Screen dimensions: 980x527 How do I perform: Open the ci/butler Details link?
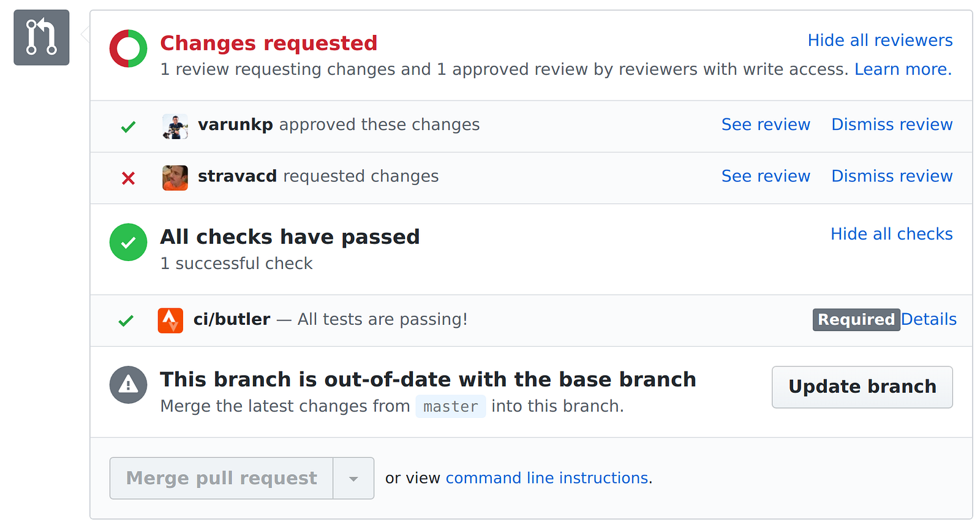(x=929, y=319)
